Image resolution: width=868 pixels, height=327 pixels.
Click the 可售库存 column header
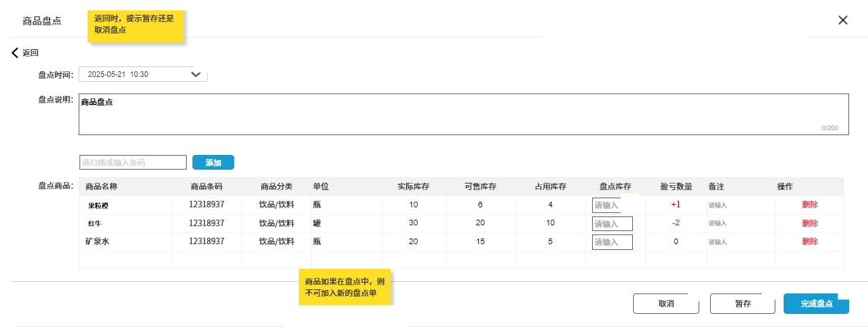coord(480,187)
